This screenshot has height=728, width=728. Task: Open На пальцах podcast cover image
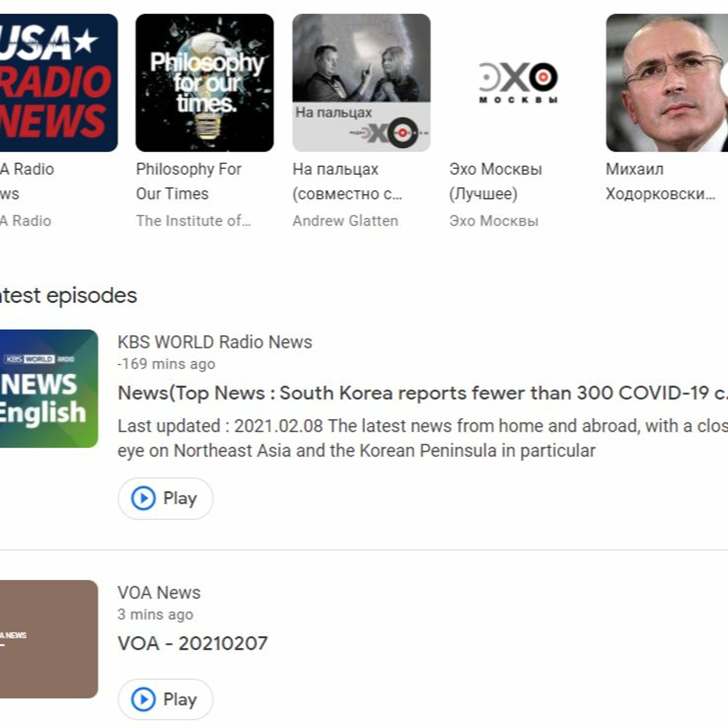tap(361, 83)
